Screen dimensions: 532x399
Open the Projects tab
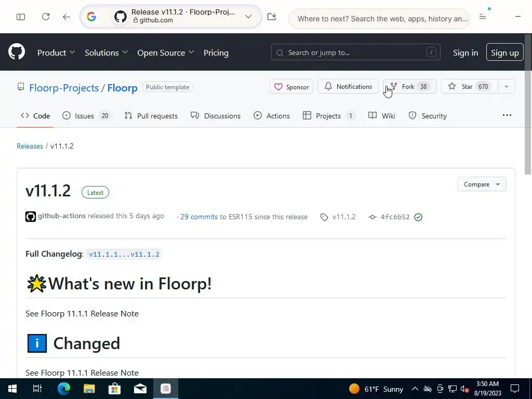(x=329, y=116)
